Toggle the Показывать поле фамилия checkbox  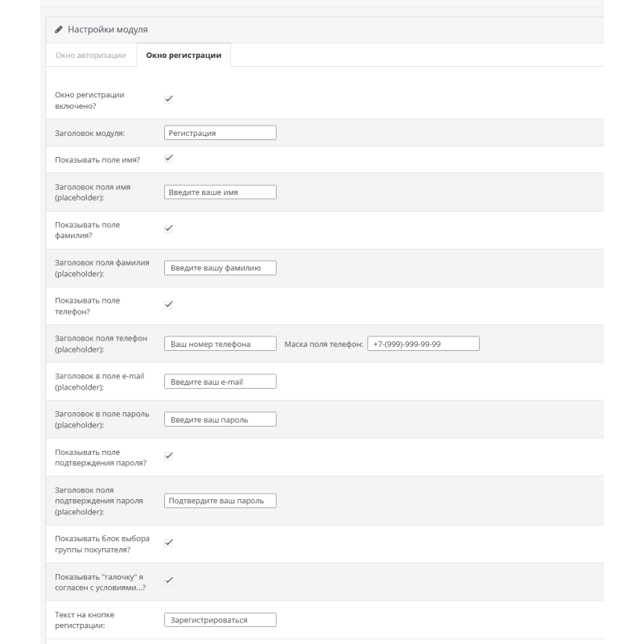click(x=168, y=230)
